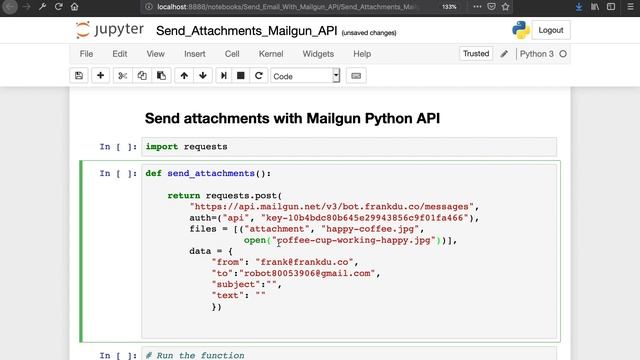
Task: Click the (unsaved changes) status text
Action: 369,33
